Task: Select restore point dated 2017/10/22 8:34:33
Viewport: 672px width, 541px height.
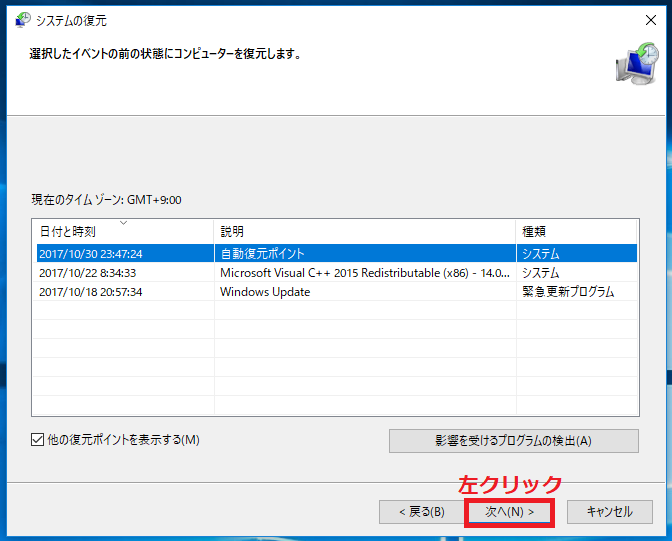Action: pyautogui.click(x=337, y=273)
